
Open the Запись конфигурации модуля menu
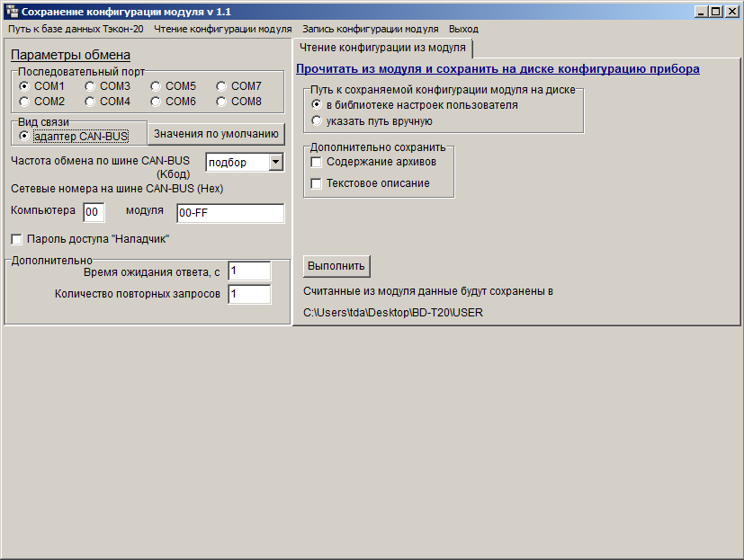point(370,29)
